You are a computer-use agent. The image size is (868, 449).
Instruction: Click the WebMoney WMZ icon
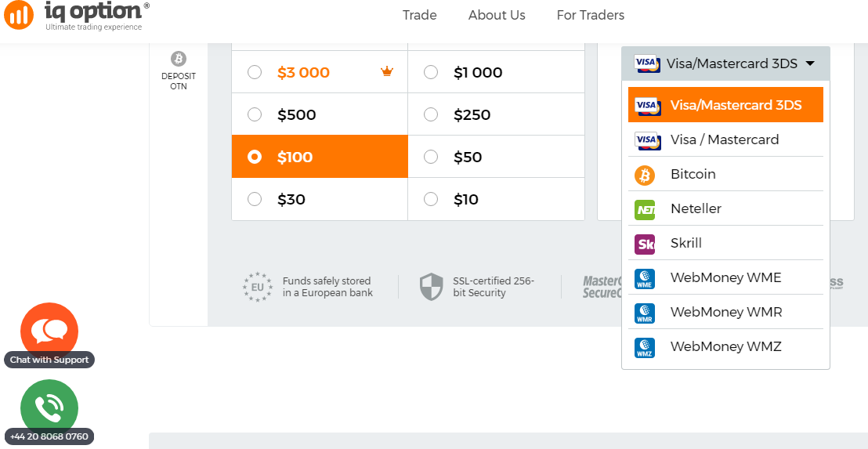pos(645,347)
